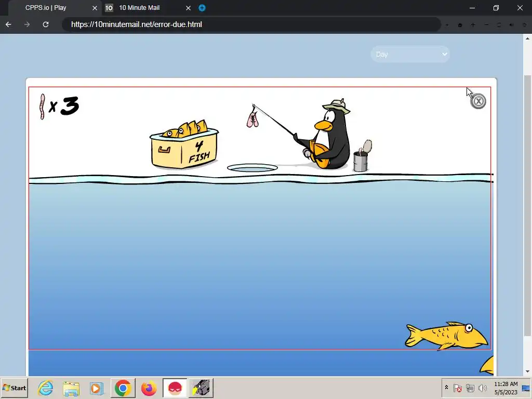The height and width of the screenshot is (399, 532).
Task: Click the scrollbar down arrow
Action: tap(528, 371)
